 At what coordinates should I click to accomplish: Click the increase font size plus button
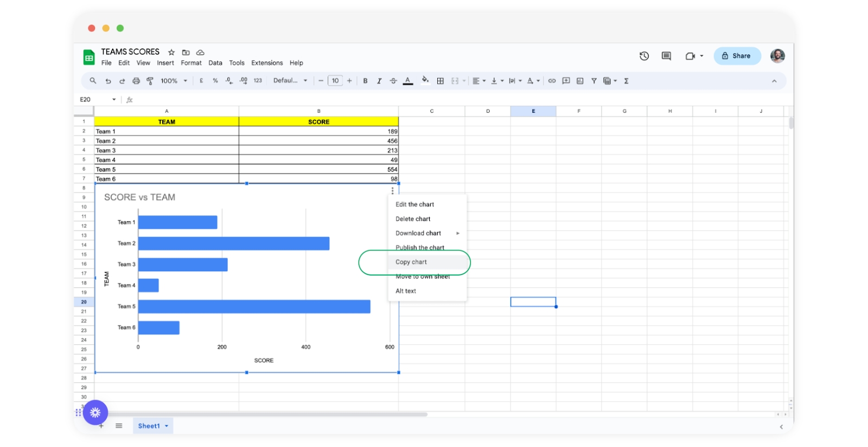click(x=349, y=81)
